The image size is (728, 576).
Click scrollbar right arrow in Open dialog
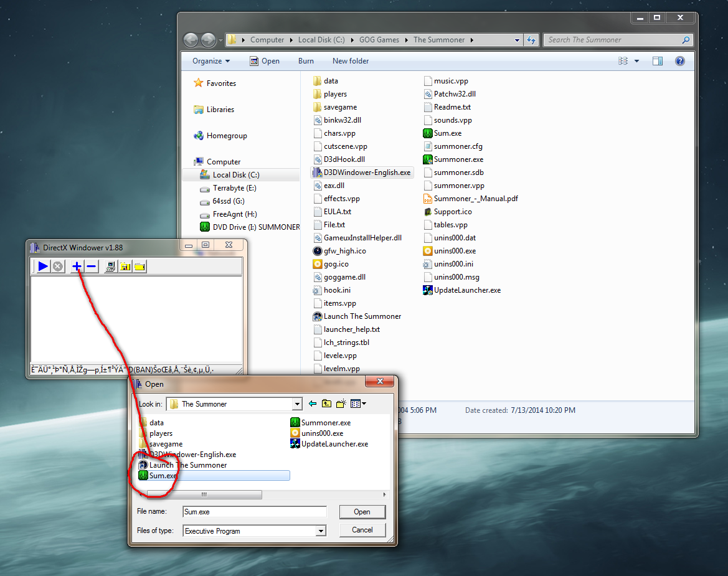(x=384, y=495)
